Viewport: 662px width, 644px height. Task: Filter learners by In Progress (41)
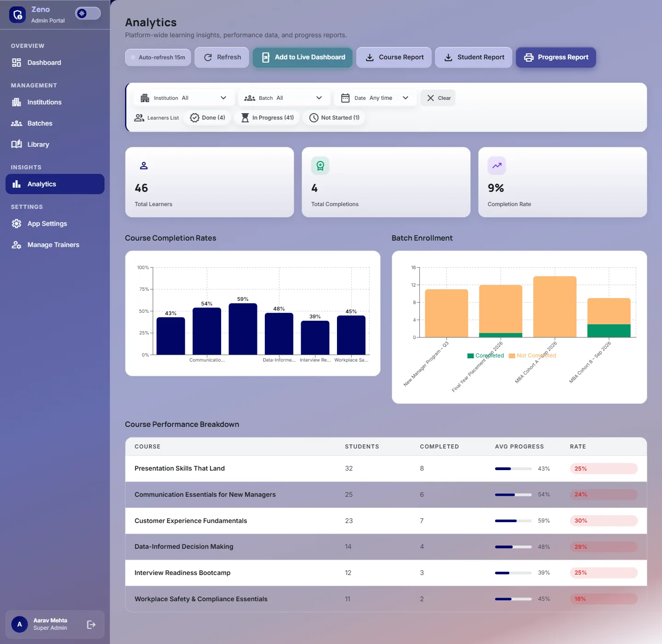click(x=267, y=118)
